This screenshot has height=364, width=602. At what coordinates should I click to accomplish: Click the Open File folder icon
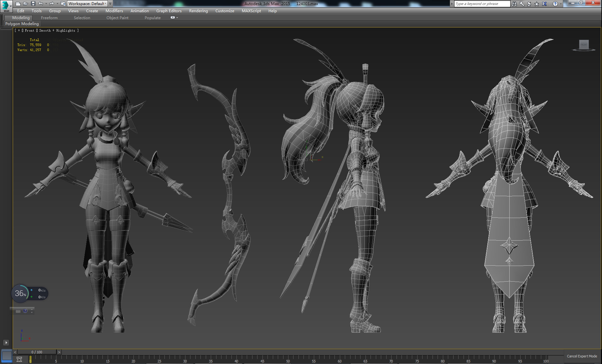(x=25, y=4)
